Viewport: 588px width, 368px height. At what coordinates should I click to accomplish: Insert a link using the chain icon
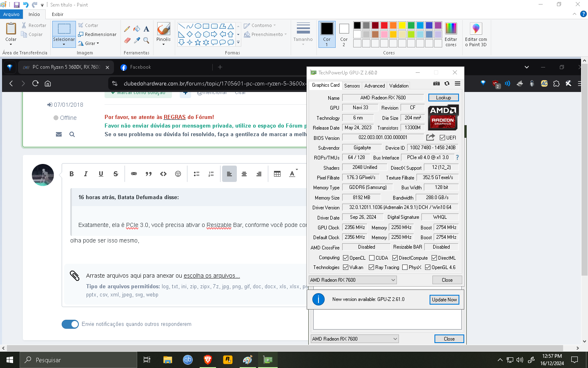(134, 174)
